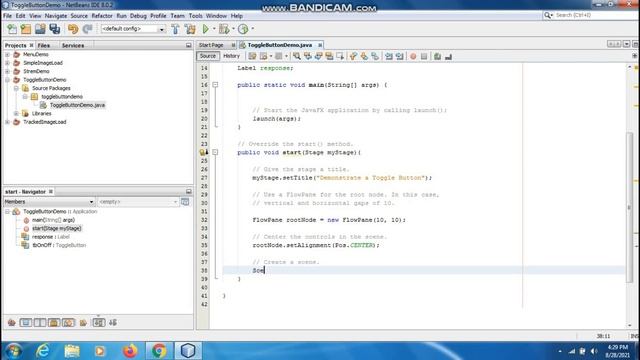Click the Windows Start button
Screen dimensions: 640x360
point(13,351)
